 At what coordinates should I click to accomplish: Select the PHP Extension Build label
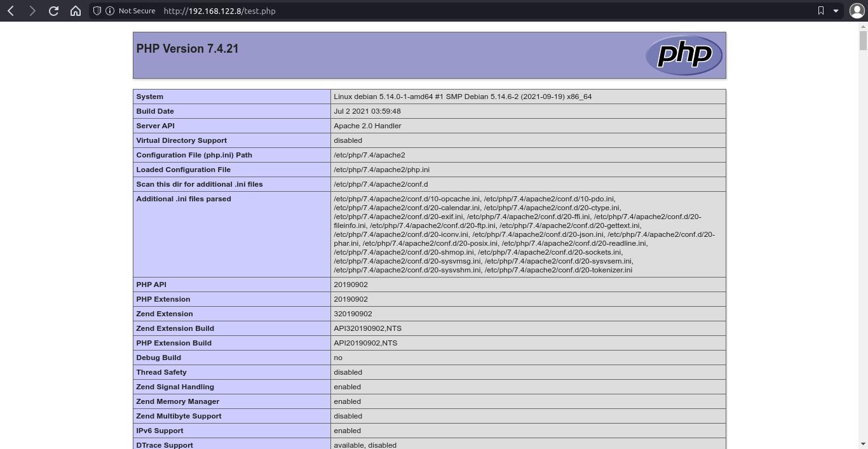pos(174,343)
